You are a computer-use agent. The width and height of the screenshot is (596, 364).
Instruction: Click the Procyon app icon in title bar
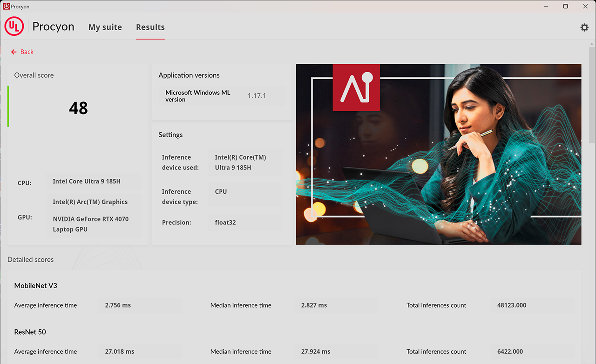(7, 7)
